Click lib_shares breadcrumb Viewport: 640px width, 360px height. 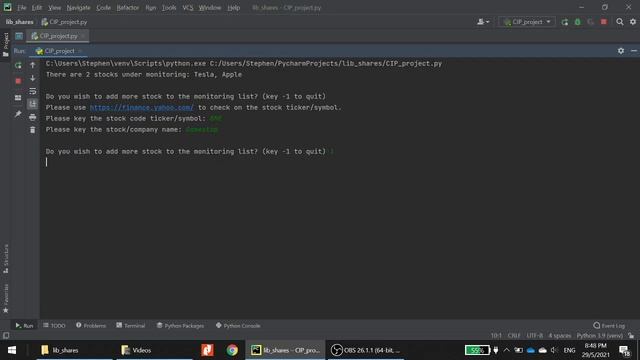20,22
